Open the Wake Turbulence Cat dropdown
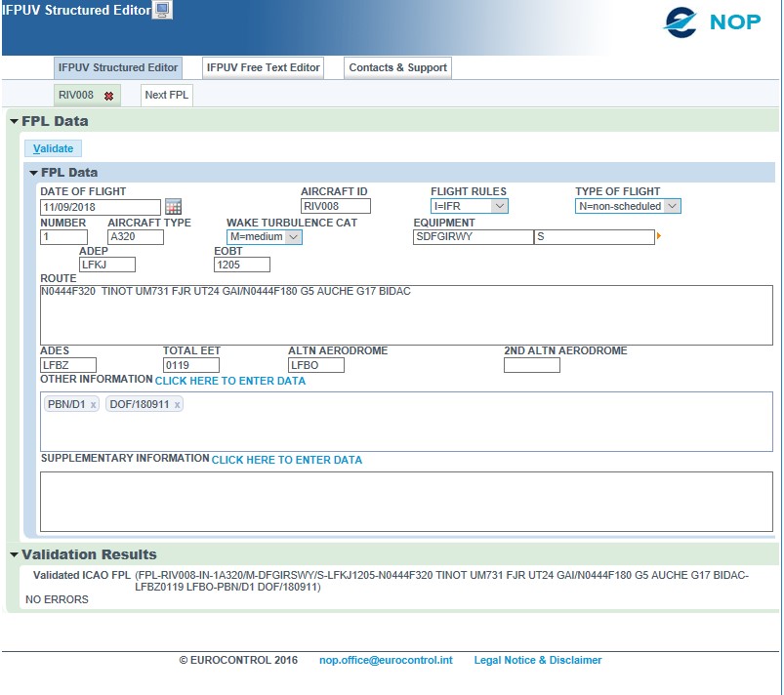Screen dimensions: 784x695 (x=264, y=236)
